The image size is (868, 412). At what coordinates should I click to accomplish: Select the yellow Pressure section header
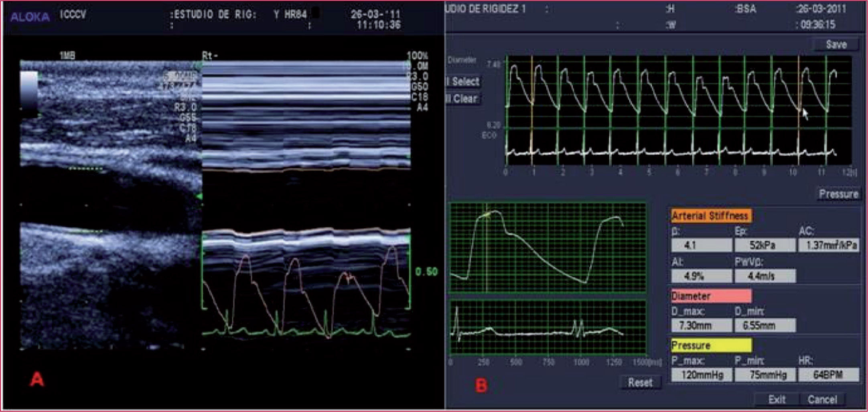pyautogui.click(x=711, y=345)
